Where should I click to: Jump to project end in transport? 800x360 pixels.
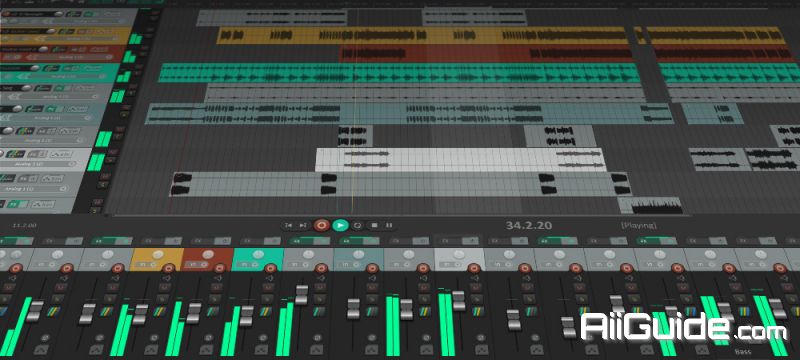click(x=303, y=225)
